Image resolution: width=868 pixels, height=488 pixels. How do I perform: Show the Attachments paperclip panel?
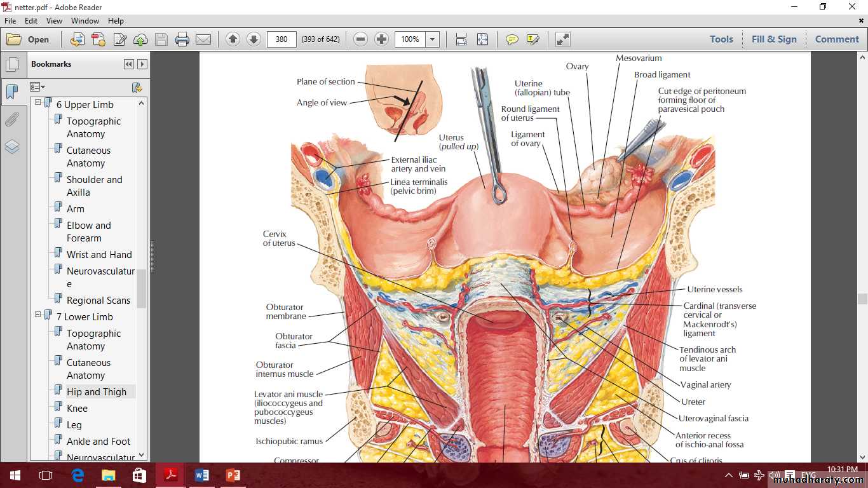coord(12,119)
